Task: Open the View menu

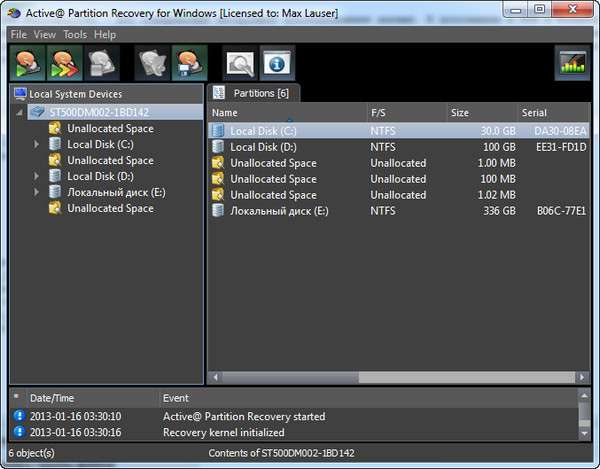Action: tap(44, 35)
